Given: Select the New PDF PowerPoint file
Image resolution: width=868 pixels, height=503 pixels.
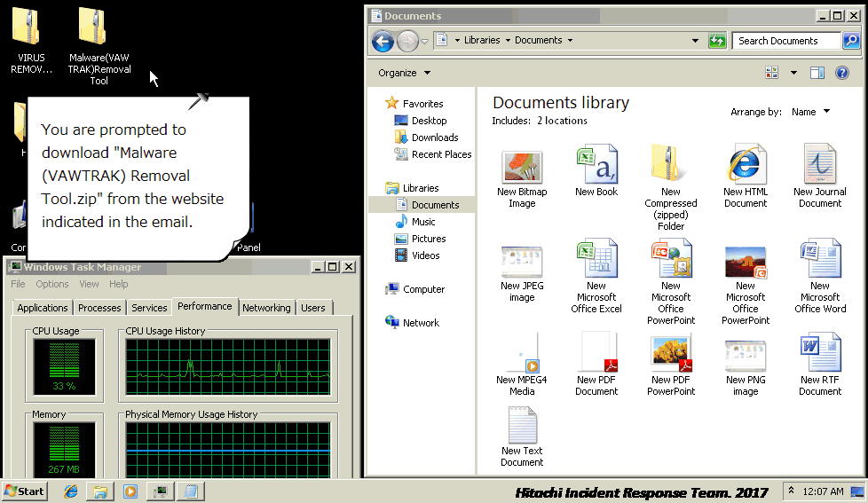Looking at the screenshot, I should pos(671,365).
